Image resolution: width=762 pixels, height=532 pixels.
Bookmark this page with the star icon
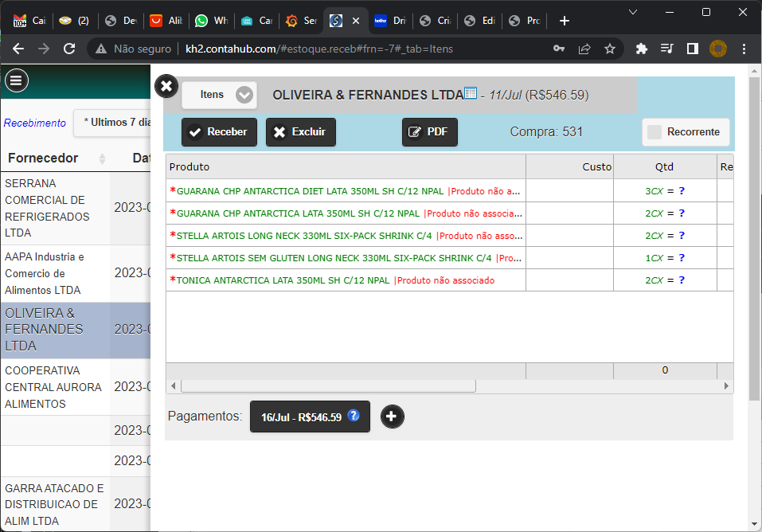[610, 49]
